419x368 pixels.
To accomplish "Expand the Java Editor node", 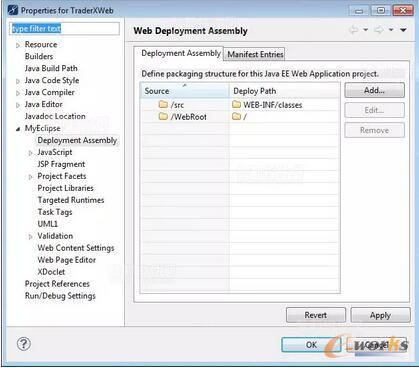I will [18, 105].
